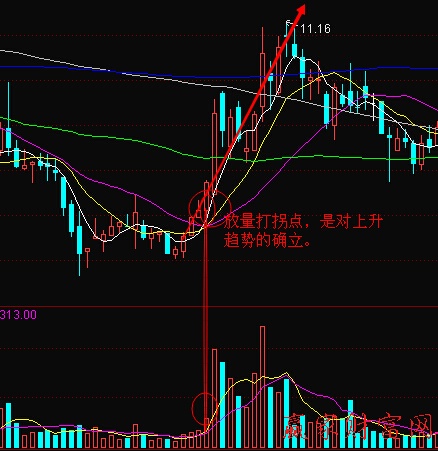The height and width of the screenshot is (451, 438).
Task: Click the red annotation text about 放量打拐点
Action: [x=303, y=231]
